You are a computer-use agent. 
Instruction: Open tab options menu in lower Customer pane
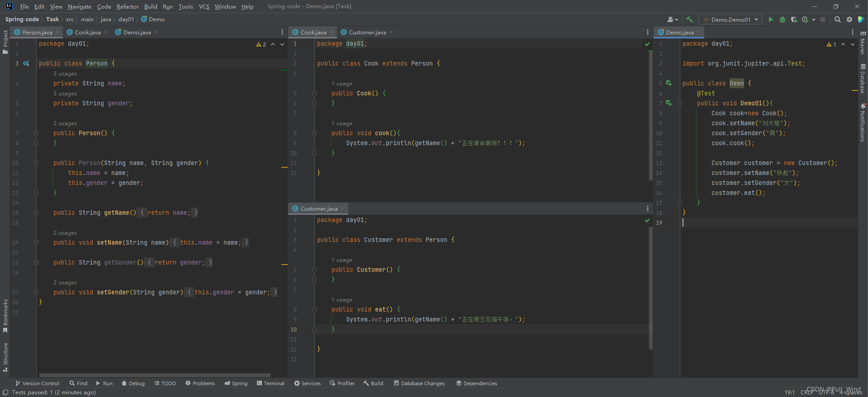[x=648, y=208]
